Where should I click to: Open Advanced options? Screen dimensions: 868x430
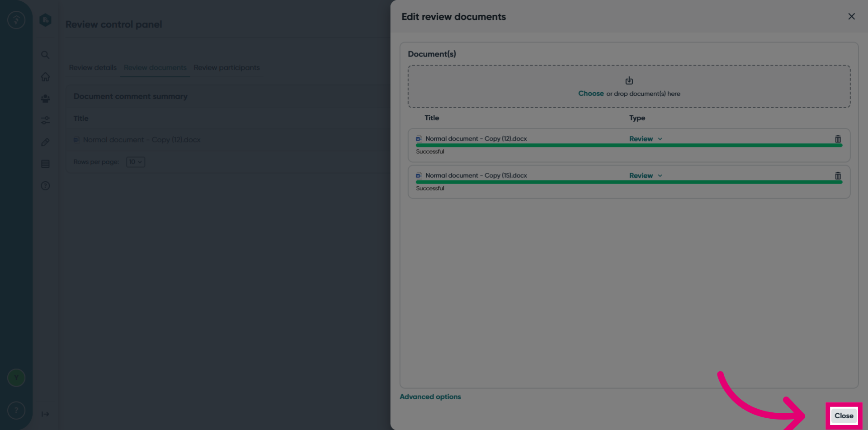coord(430,397)
